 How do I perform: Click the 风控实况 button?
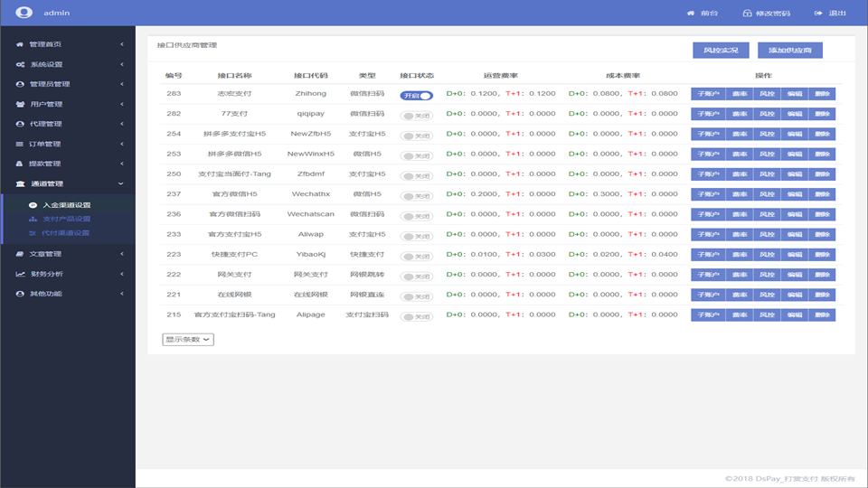tap(721, 51)
